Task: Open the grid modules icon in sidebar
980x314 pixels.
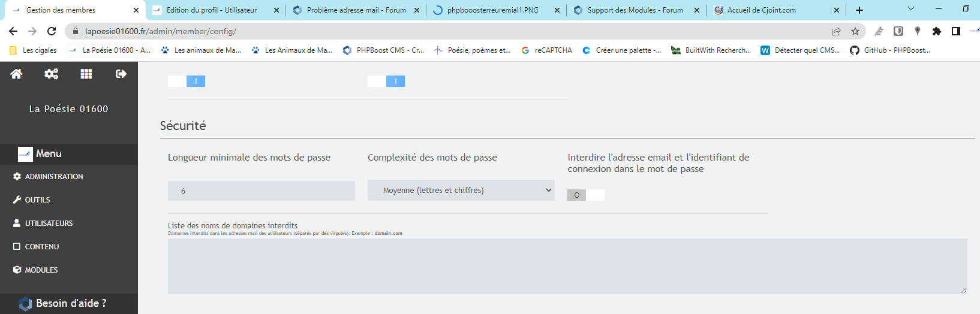Action: tap(86, 74)
